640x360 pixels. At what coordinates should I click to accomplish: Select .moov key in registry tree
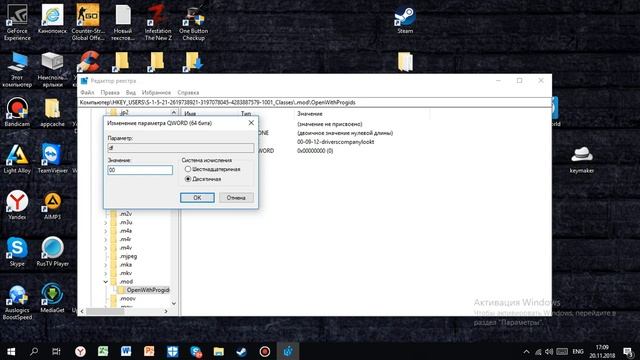[x=127, y=298]
